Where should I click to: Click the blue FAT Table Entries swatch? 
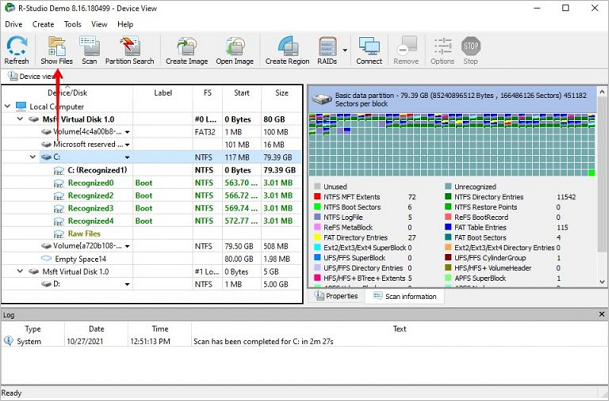(x=448, y=227)
